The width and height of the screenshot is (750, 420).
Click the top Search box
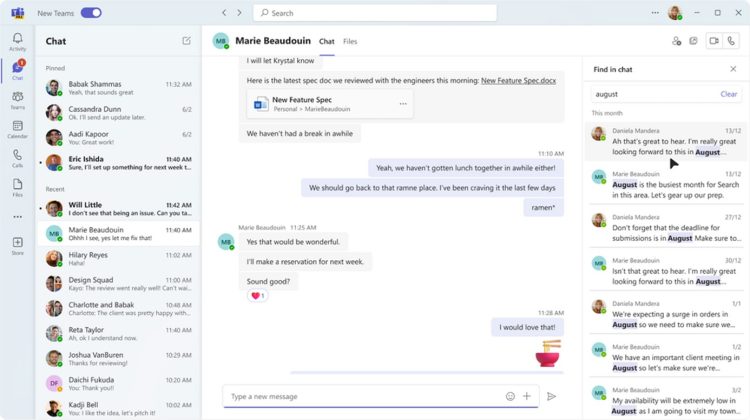(375, 13)
